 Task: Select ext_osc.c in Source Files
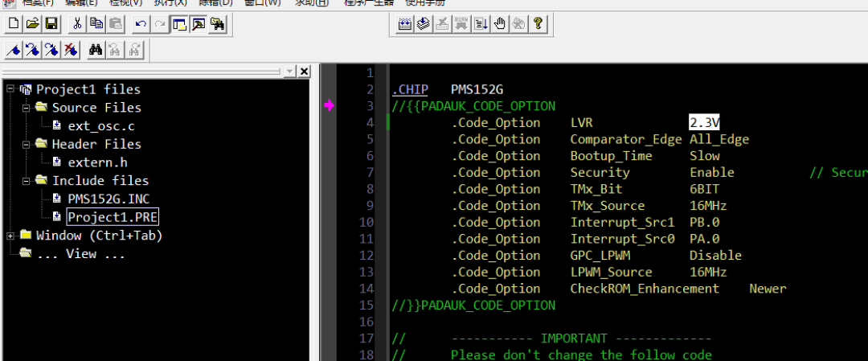coord(100,126)
